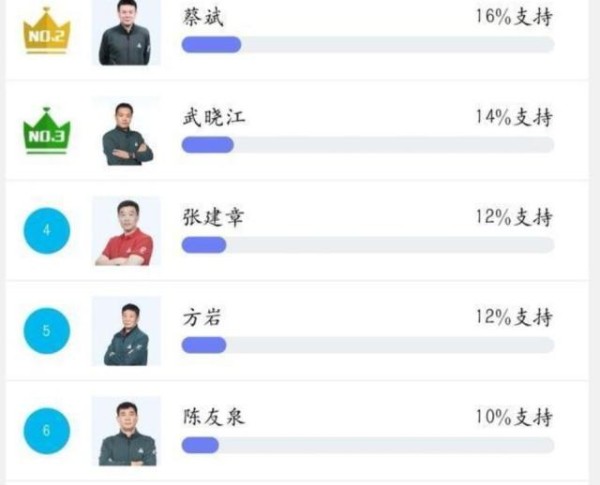This screenshot has height=485, width=600.
Task: Click 蔡斌's 16% support progress bar
Action: tap(368, 44)
